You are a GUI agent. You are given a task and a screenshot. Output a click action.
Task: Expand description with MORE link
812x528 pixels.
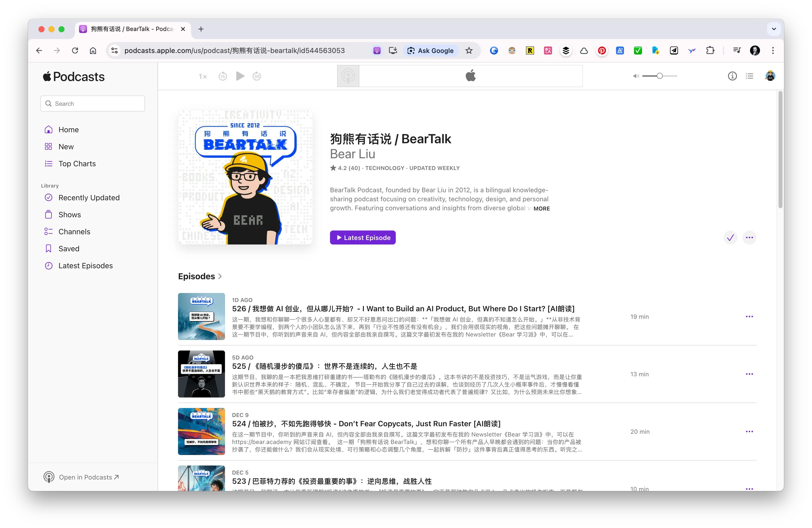click(x=541, y=208)
